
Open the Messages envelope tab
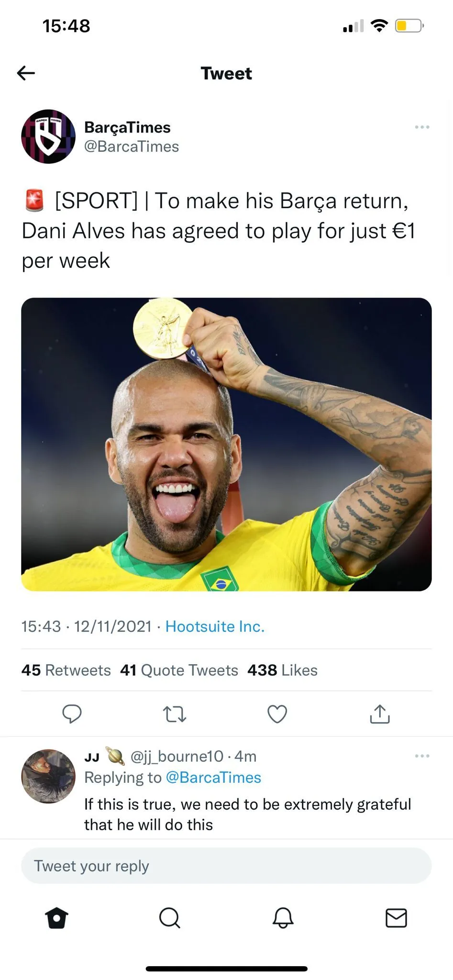[396, 918]
